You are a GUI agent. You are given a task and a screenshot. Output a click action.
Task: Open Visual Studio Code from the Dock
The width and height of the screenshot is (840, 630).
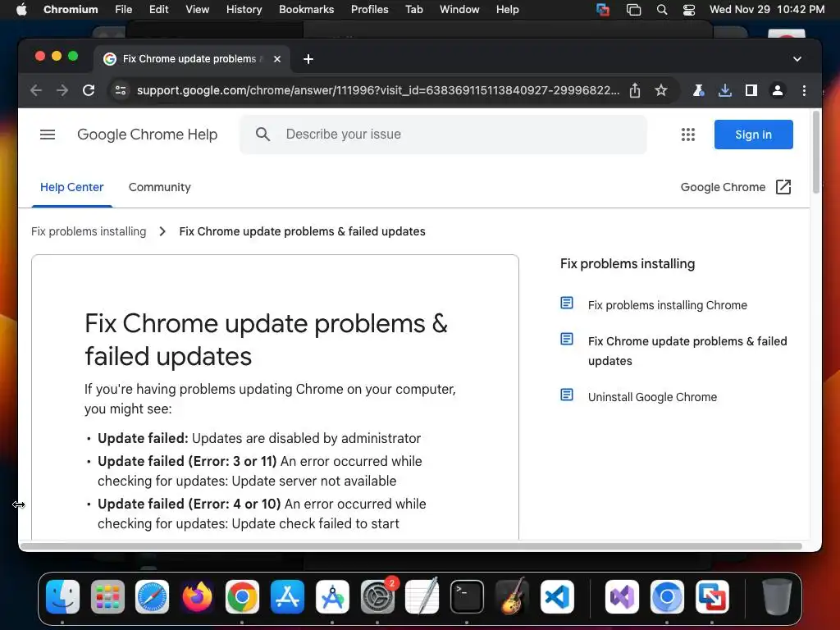(557, 596)
